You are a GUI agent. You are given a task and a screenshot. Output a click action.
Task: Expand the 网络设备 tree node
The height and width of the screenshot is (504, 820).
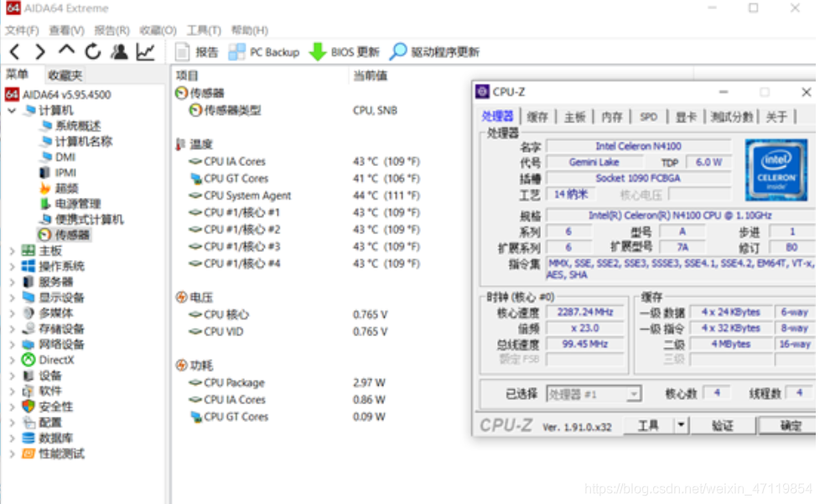(x=12, y=345)
